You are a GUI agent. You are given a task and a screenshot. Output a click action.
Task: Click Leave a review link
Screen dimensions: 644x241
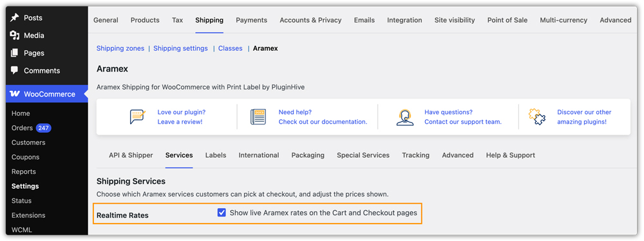(180, 122)
